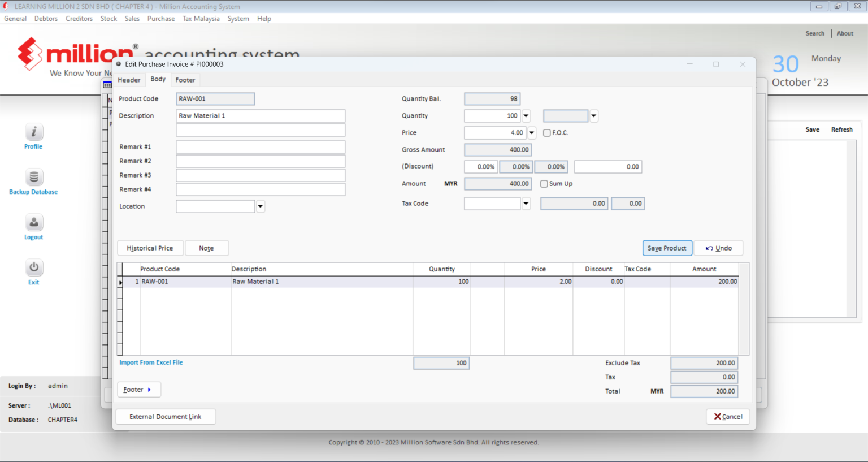868x462 pixels.
Task: Click the app icon in the title bar
Action: tap(6, 6)
